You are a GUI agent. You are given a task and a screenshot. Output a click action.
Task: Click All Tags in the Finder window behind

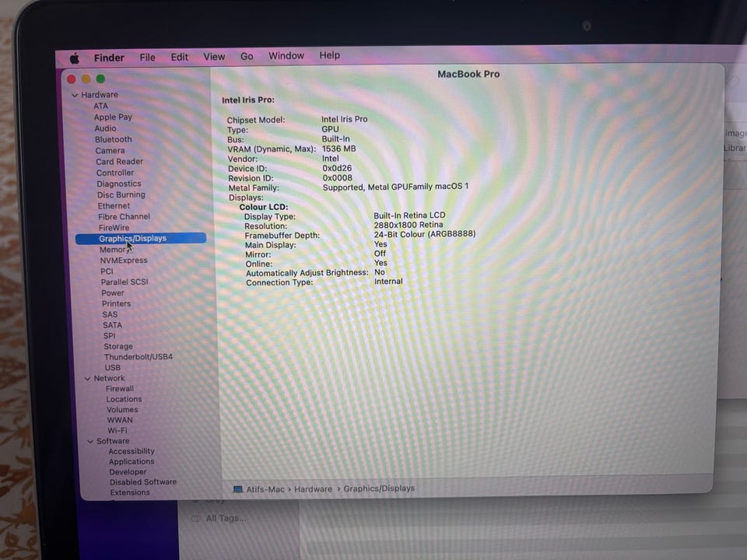pos(226,518)
